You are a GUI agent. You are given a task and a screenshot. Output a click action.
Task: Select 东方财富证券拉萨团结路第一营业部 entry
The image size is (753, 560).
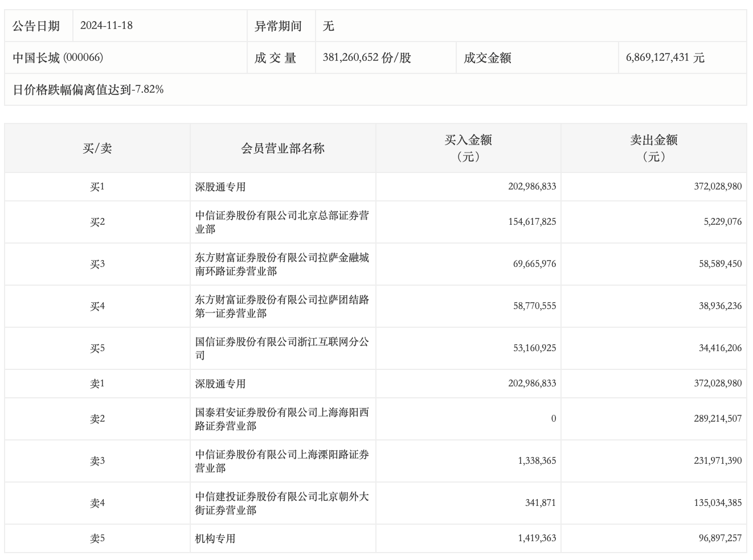click(x=282, y=306)
